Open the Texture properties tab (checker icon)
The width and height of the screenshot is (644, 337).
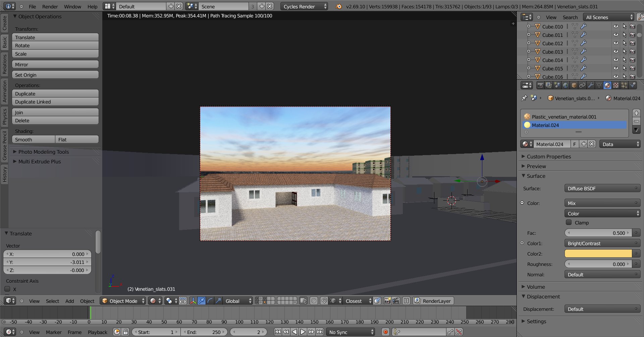pos(616,85)
